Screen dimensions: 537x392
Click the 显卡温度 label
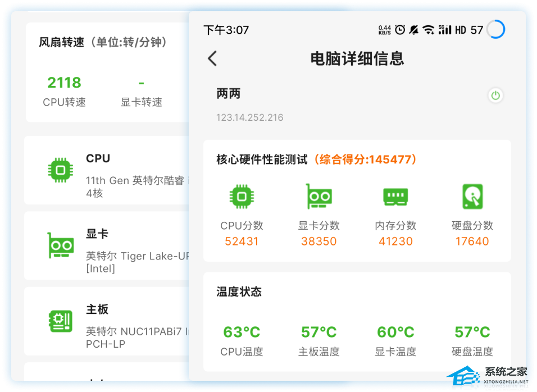pos(395,352)
